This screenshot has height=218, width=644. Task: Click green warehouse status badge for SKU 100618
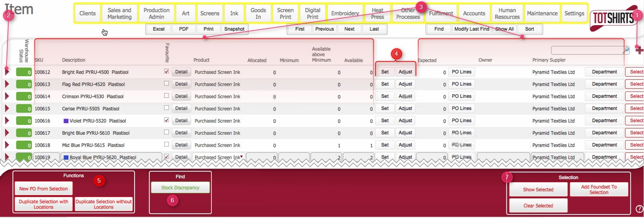tap(24, 145)
